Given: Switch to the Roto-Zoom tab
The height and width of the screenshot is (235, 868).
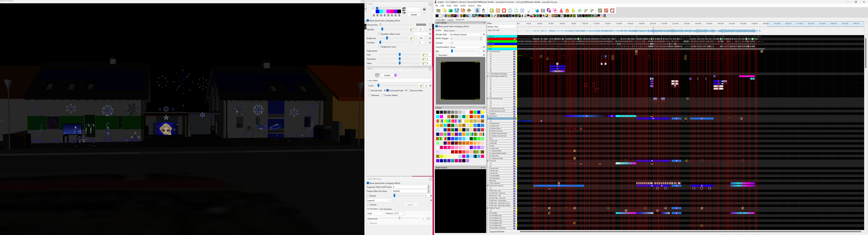Looking at the screenshot, I should click(449, 31).
